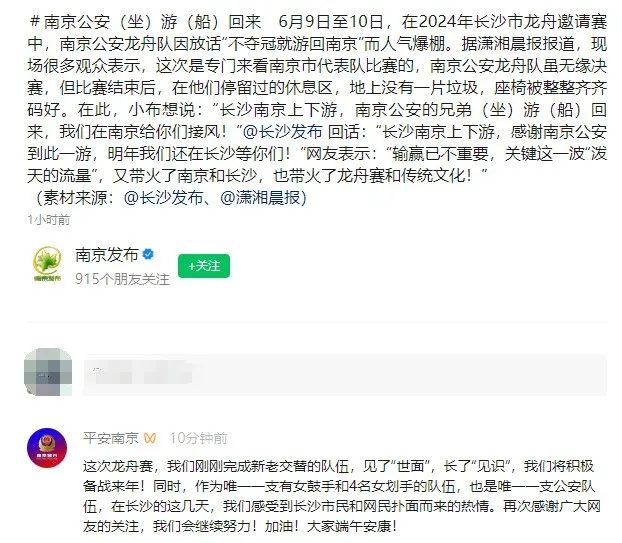Screen dimensions: 622x543
Task: Open the @长沙发布 mention in the source line
Action: tap(163, 198)
